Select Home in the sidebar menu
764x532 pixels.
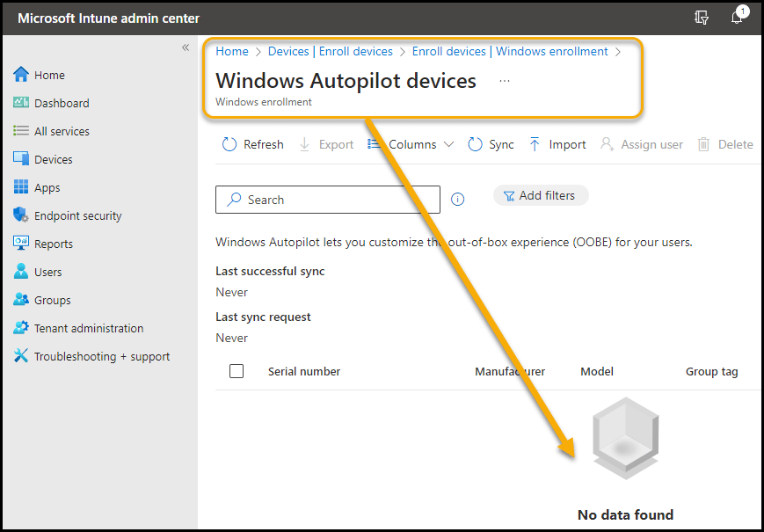(49, 75)
